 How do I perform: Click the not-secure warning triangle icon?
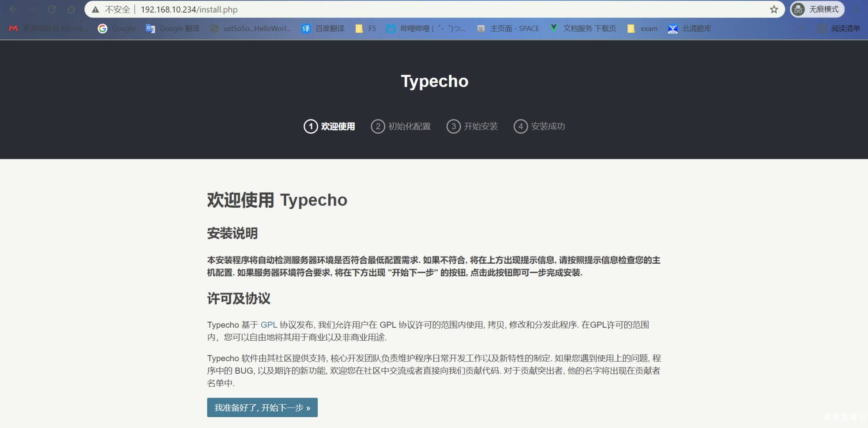tap(96, 10)
